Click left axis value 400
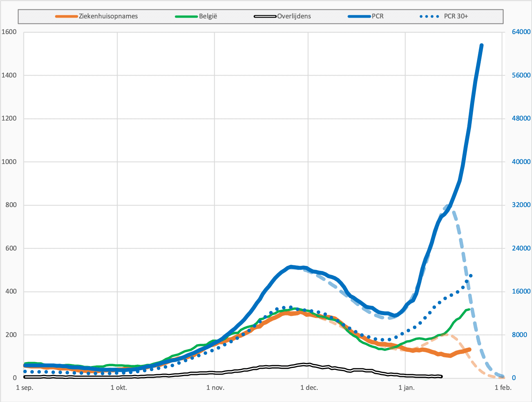This screenshot has height=402, width=532. tap(11, 292)
